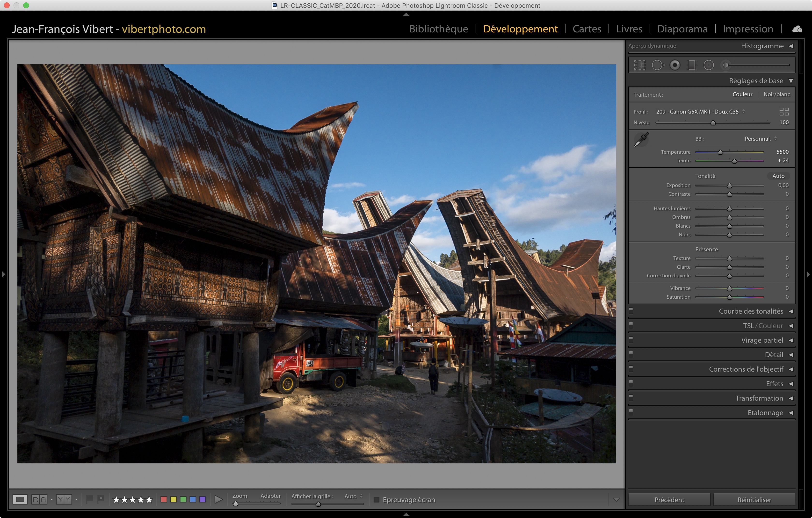Viewport: 812px width, 518px height.
Task: Enable the Epreuvage écran checkbox
Action: (377, 500)
